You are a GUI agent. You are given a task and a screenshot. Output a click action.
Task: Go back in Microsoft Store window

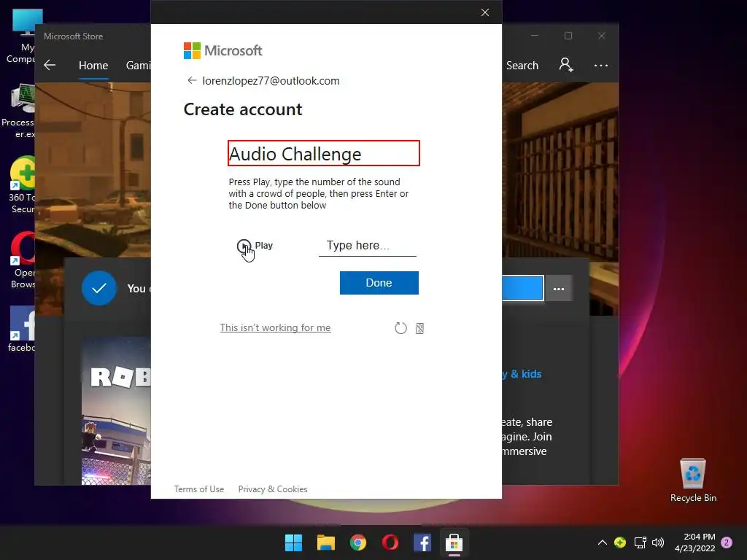click(50, 65)
